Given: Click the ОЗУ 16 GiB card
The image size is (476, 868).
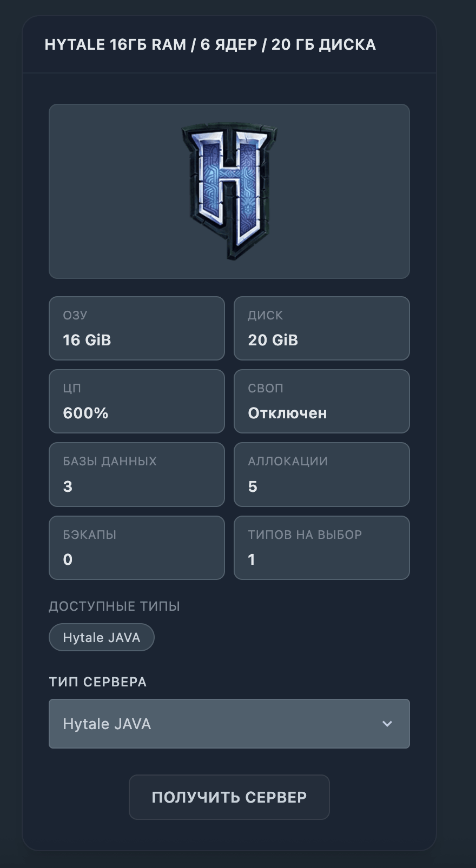Looking at the screenshot, I should [x=137, y=328].
